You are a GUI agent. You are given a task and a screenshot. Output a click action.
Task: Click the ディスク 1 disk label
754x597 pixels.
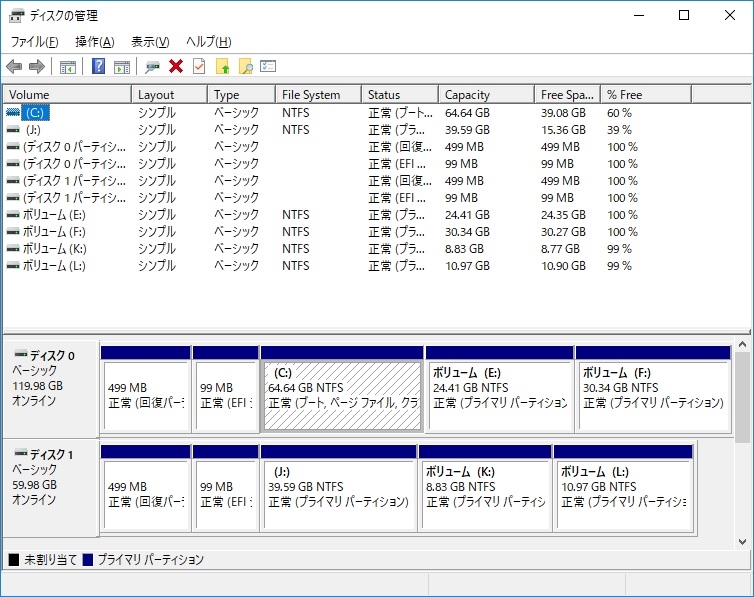[x=52, y=455]
